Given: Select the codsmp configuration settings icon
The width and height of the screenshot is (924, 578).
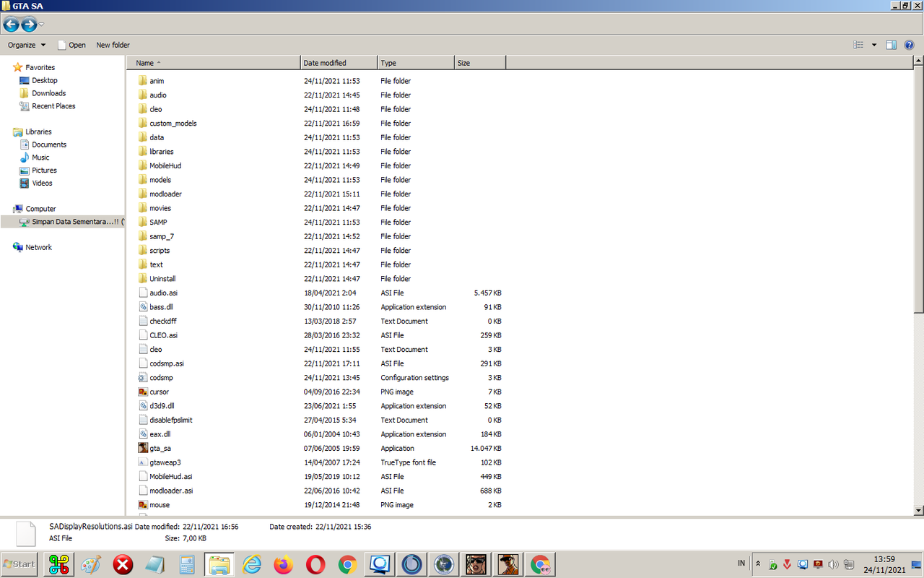Looking at the screenshot, I should 143,378.
